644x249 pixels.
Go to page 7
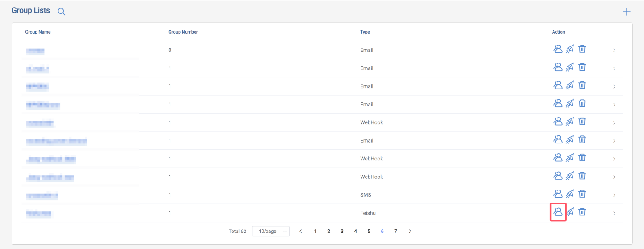395,232
